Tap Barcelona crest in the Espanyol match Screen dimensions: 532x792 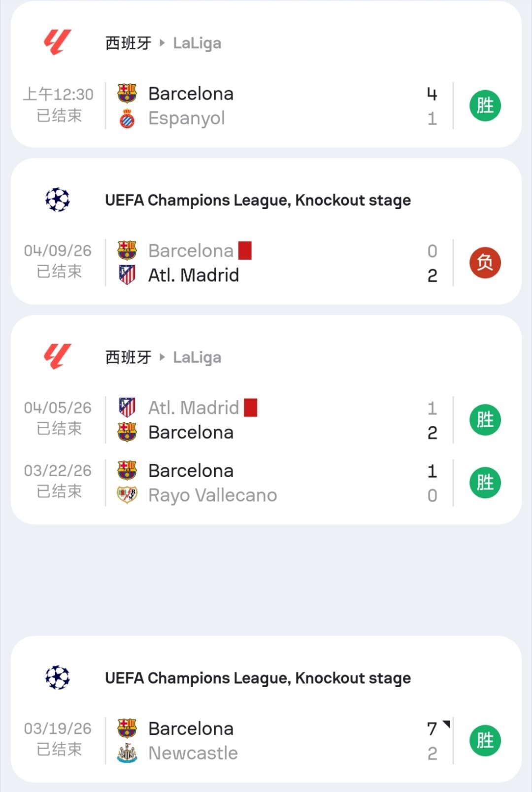(x=127, y=94)
